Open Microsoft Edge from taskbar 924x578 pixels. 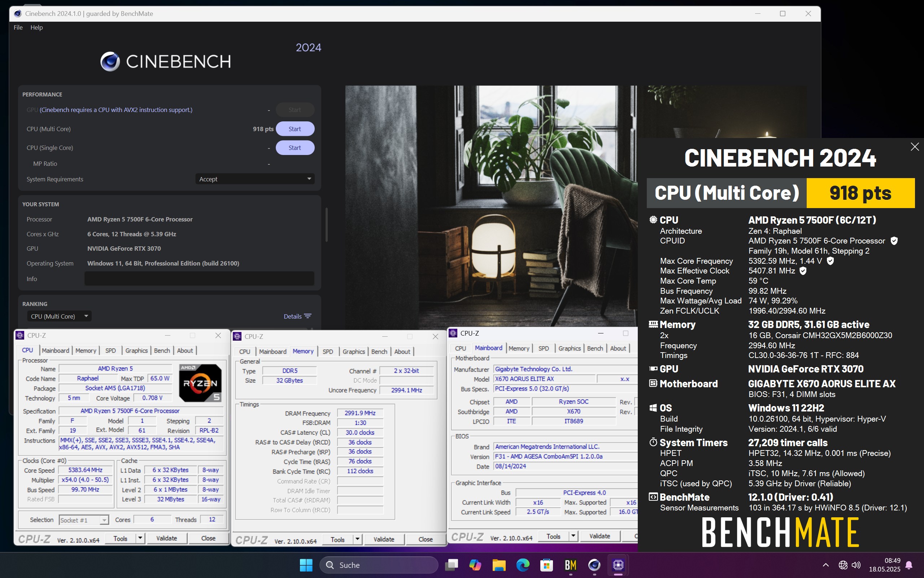(523, 565)
